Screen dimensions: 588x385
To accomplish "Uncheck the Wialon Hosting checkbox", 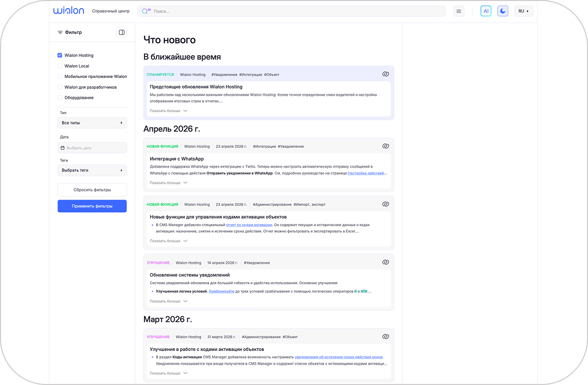I will 60,55.
